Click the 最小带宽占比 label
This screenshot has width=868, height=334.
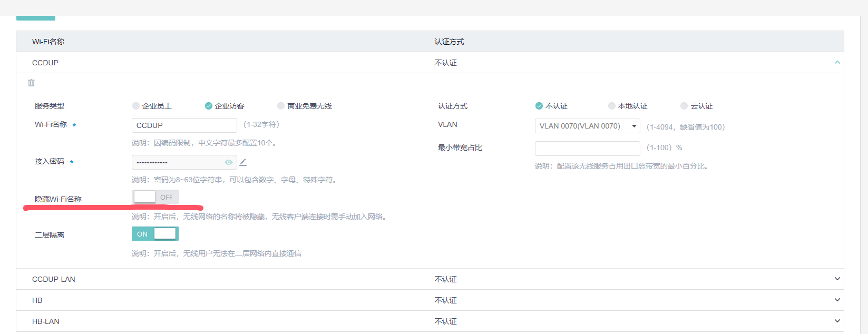point(460,148)
